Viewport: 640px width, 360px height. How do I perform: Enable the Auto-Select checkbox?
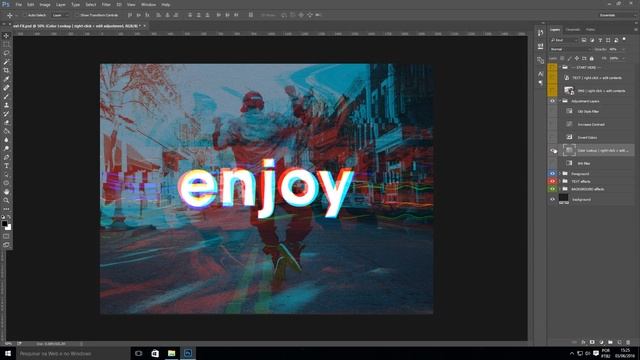pos(25,15)
